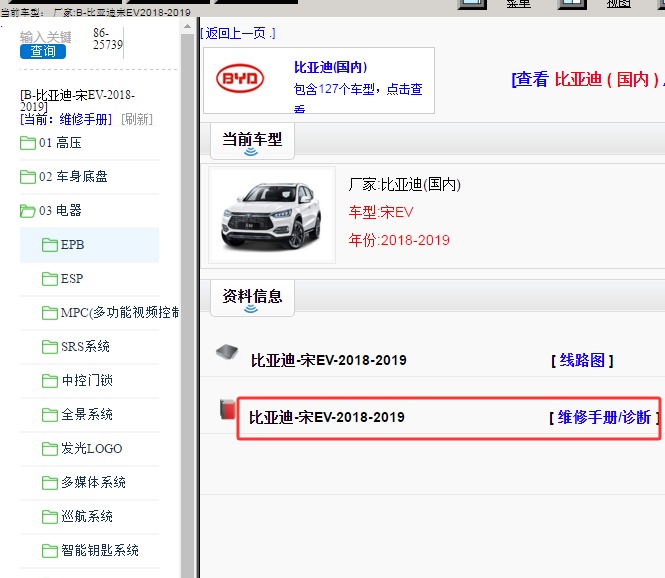665x578 pixels.
Task: Click 比亚迪-宋EV-2018-2019 title in 维修手册 row
Action: click(327, 418)
